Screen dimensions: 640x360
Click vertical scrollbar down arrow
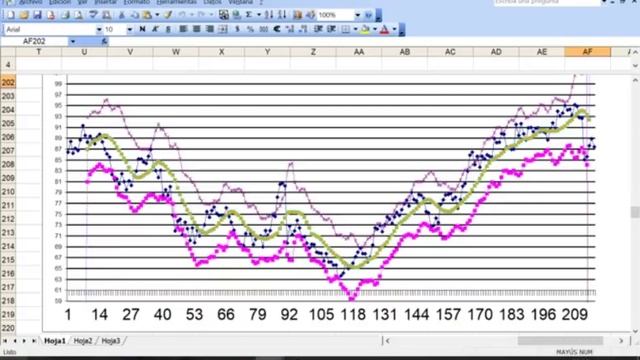(x=635, y=331)
